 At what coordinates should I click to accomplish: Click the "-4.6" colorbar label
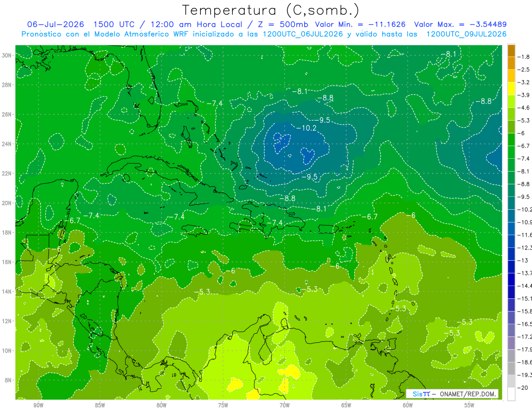coord(524,108)
